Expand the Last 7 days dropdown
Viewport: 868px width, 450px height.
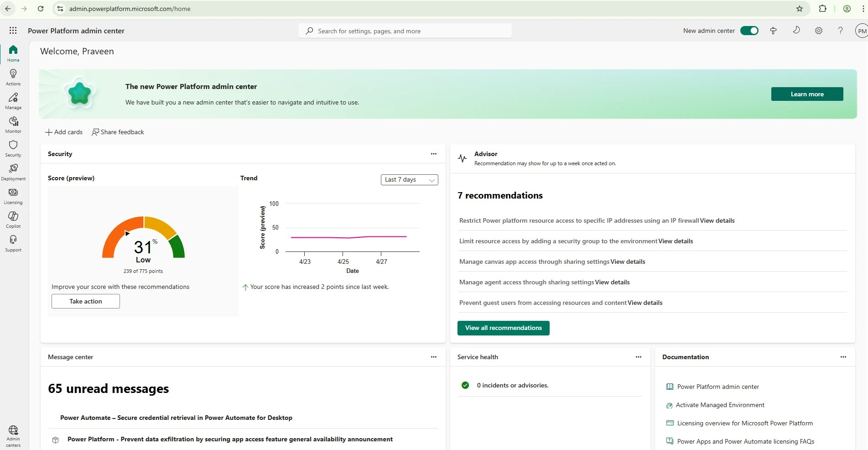click(x=409, y=180)
